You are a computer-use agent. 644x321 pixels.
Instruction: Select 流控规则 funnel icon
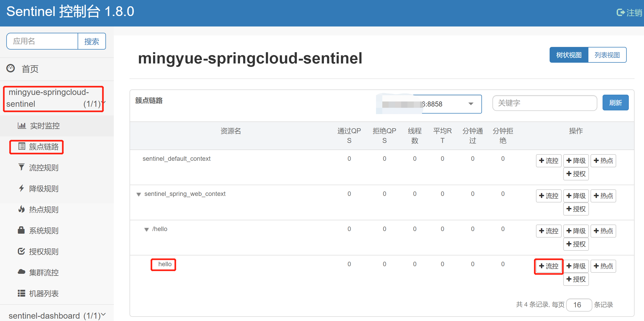click(22, 167)
